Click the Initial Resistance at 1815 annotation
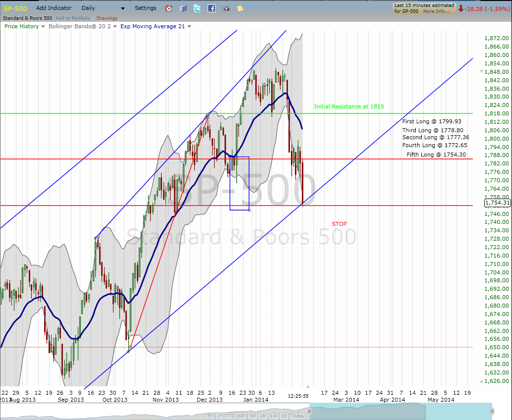 (349, 106)
